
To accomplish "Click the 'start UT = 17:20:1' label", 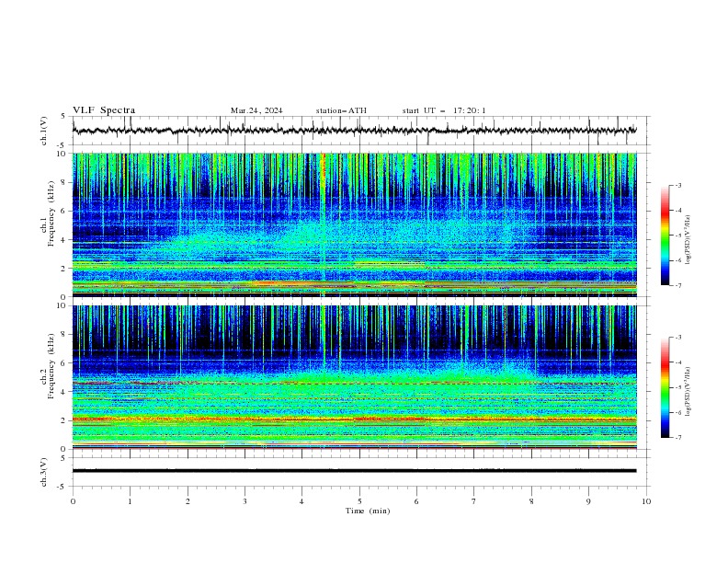I will (x=444, y=110).
